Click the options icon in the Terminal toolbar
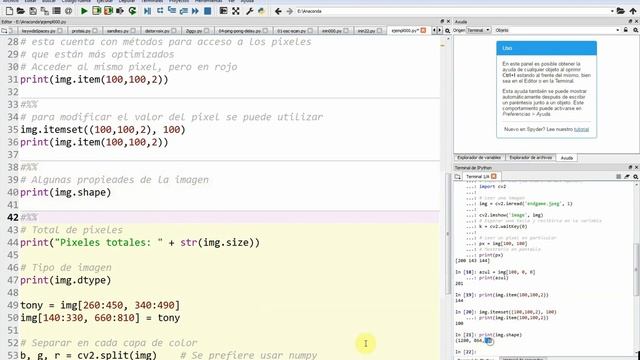Viewport: 640px width, 360px height. click(x=636, y=177)
